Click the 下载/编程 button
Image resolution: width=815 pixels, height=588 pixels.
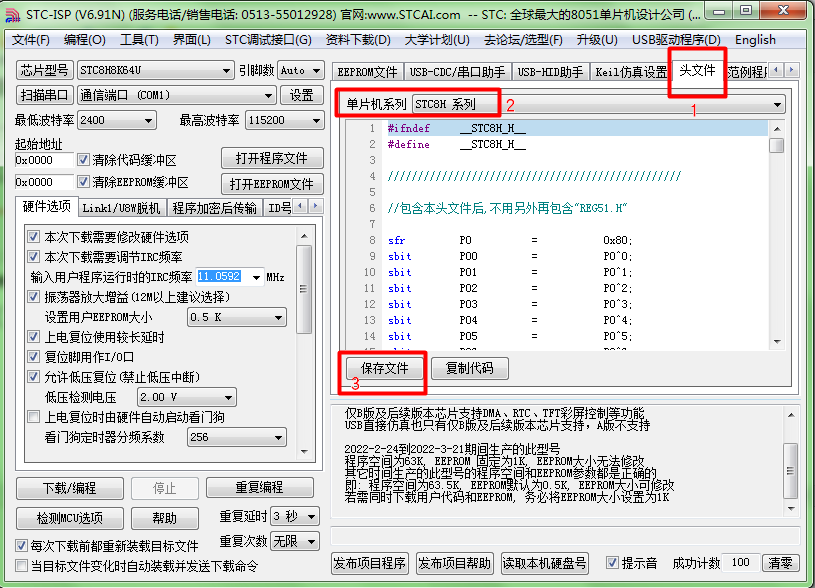pyautogui.click(x=70, y=488)
